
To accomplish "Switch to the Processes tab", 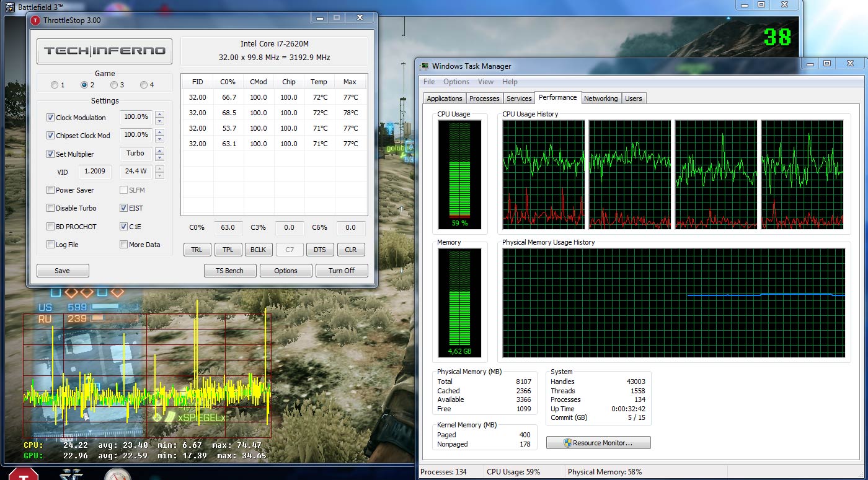I will 484,98.
